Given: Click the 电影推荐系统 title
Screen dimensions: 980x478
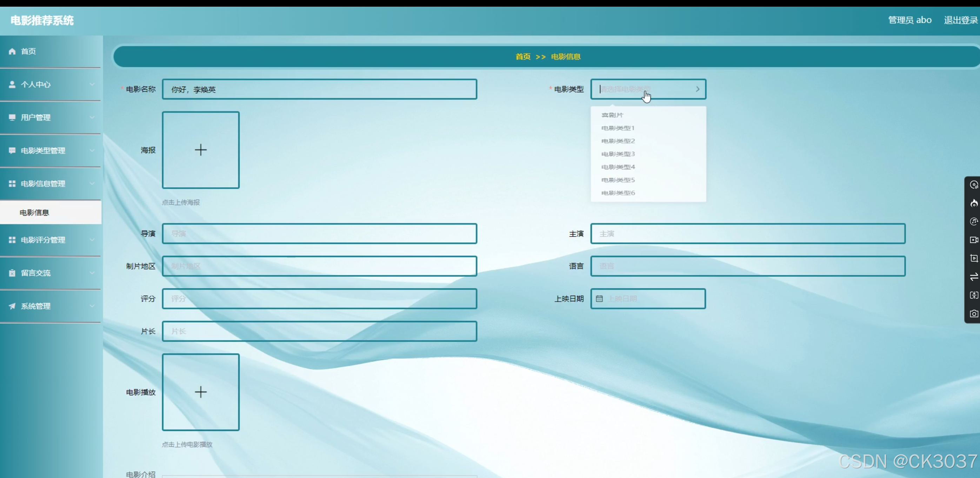Looking at the screenshot, I should [x=42, y=20].
